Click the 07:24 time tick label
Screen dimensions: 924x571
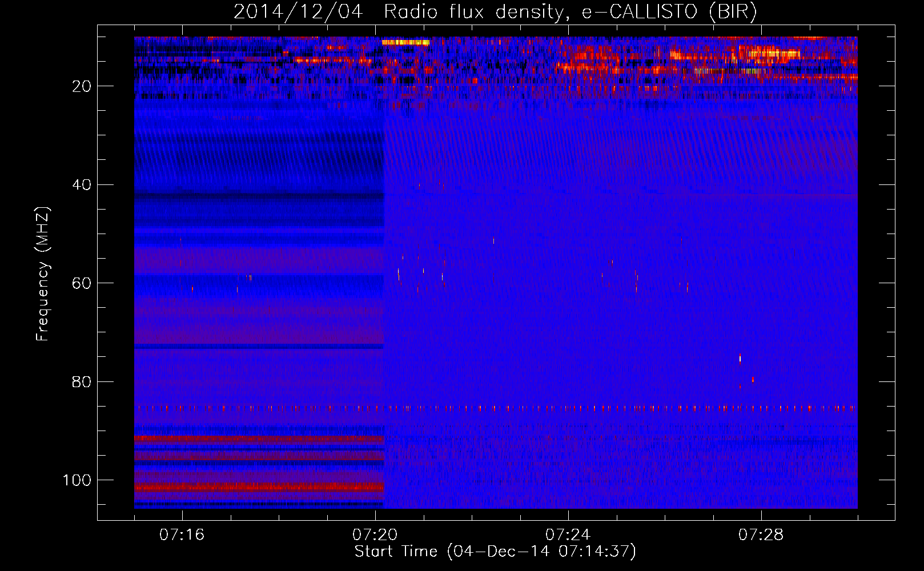pos(568,535)
